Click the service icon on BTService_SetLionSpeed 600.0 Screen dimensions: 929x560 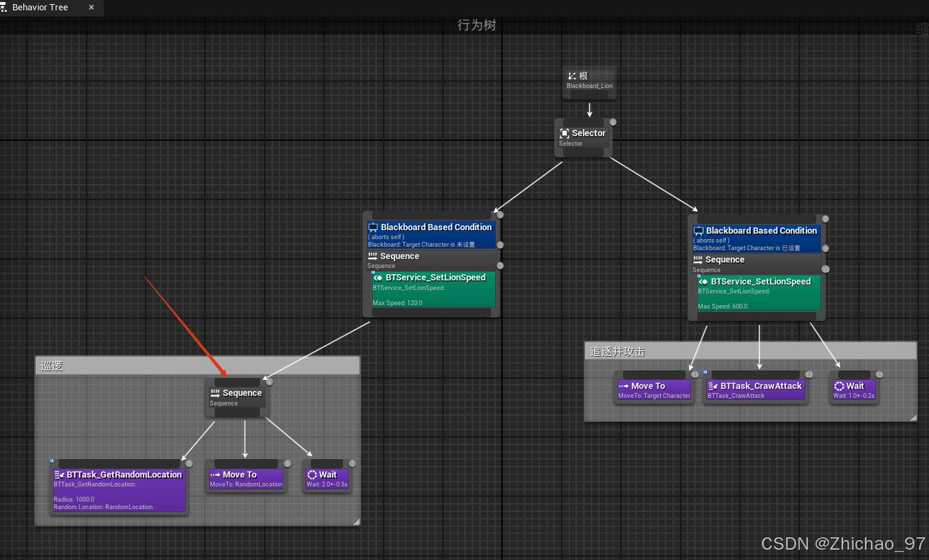pos(703,282)
